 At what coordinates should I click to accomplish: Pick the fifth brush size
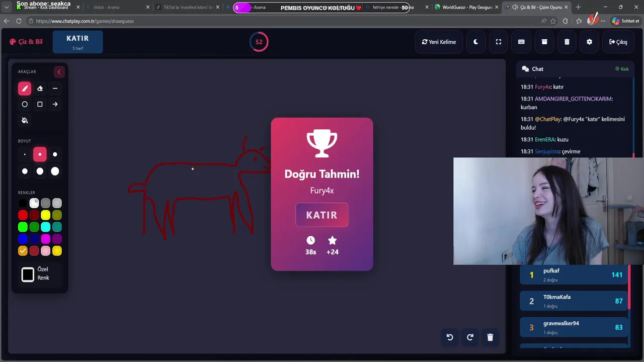(40, 171)
